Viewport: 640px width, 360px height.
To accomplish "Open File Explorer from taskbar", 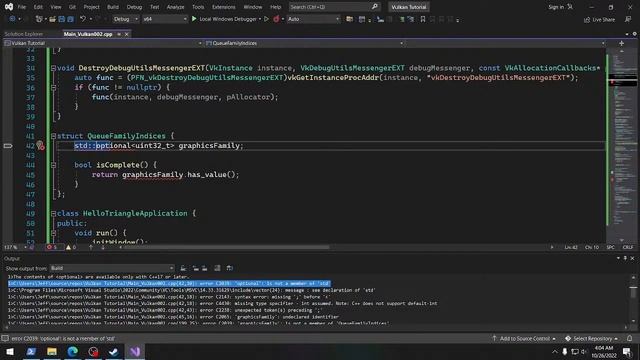I will 52,351.
